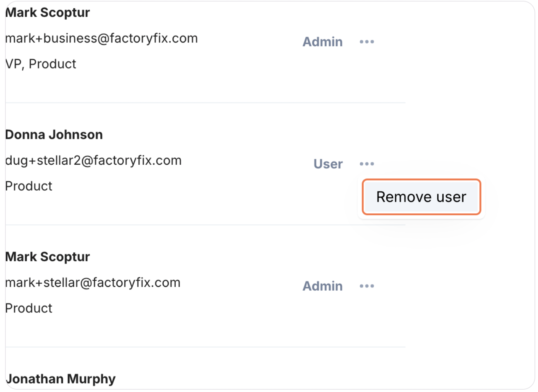Open the three-dot menu for mark+business@factoryfix.com

tap(367, 42)
